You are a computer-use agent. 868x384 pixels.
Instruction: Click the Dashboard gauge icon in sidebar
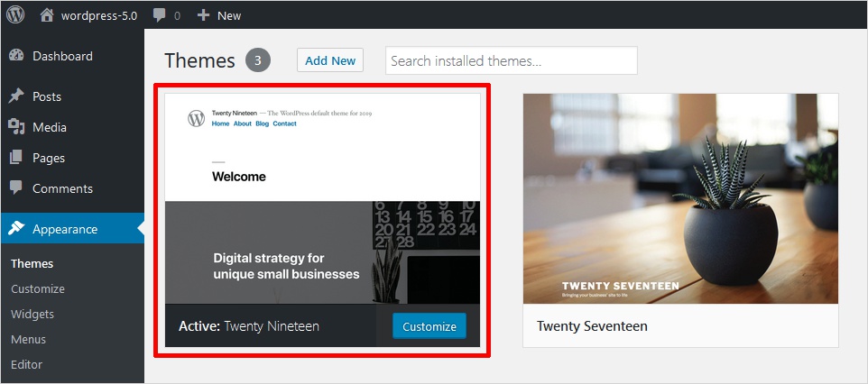point(16,55)
